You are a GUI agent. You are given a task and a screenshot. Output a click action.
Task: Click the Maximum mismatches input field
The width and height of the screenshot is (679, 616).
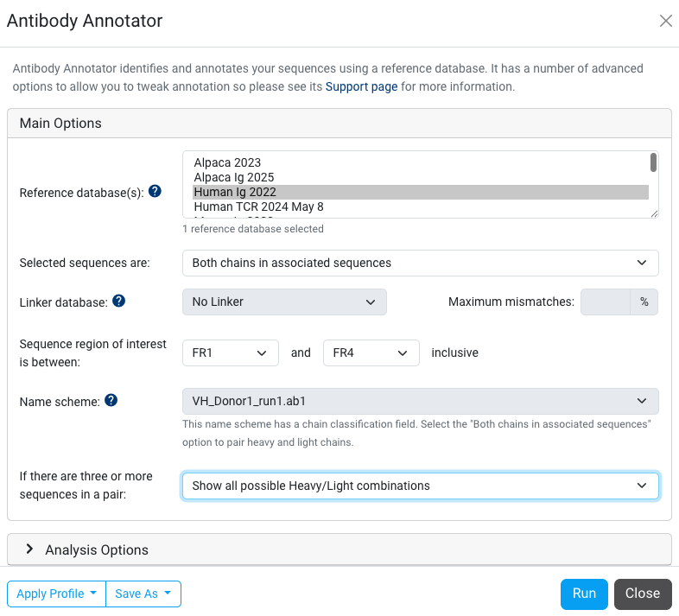point(606,302)
